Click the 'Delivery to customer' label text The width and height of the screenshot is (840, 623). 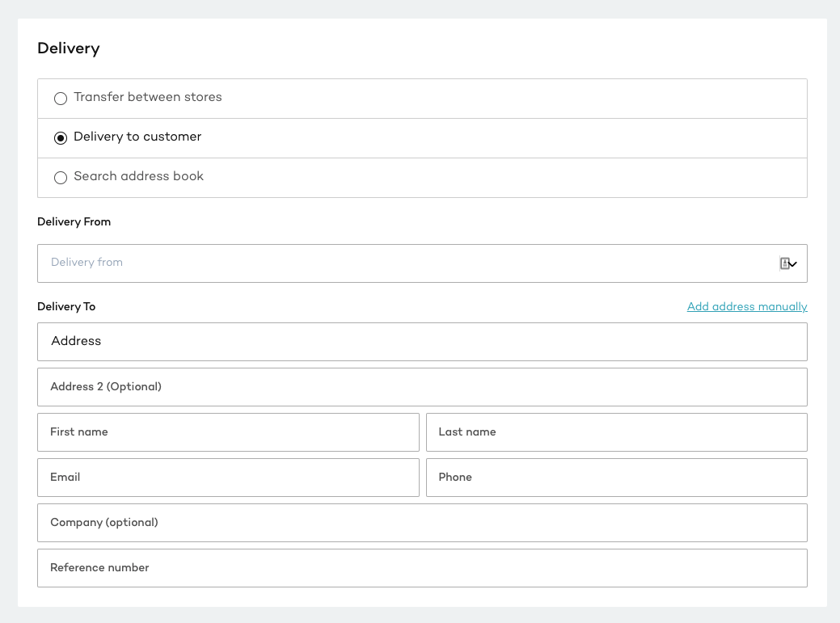(x=137, y=137)
